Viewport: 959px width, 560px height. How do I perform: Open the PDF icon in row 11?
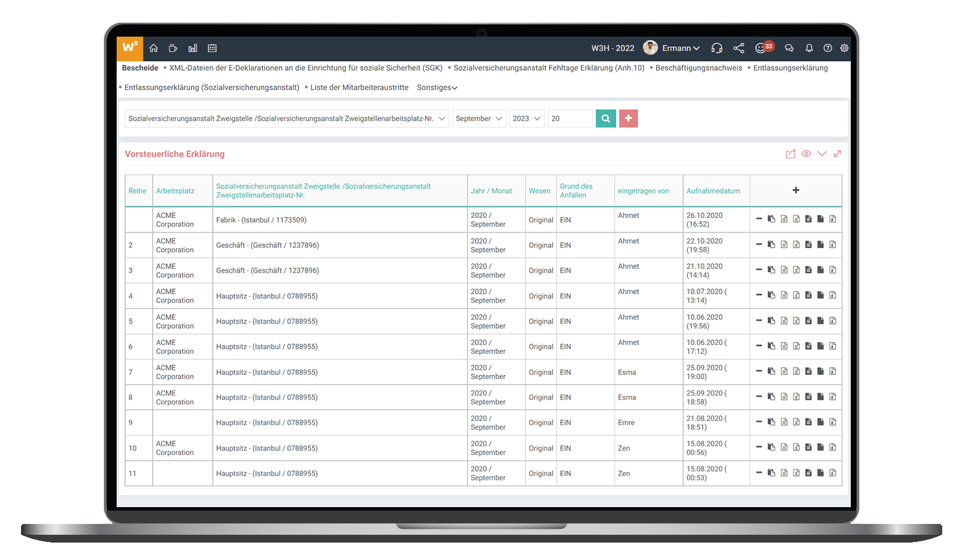[833, 473]
